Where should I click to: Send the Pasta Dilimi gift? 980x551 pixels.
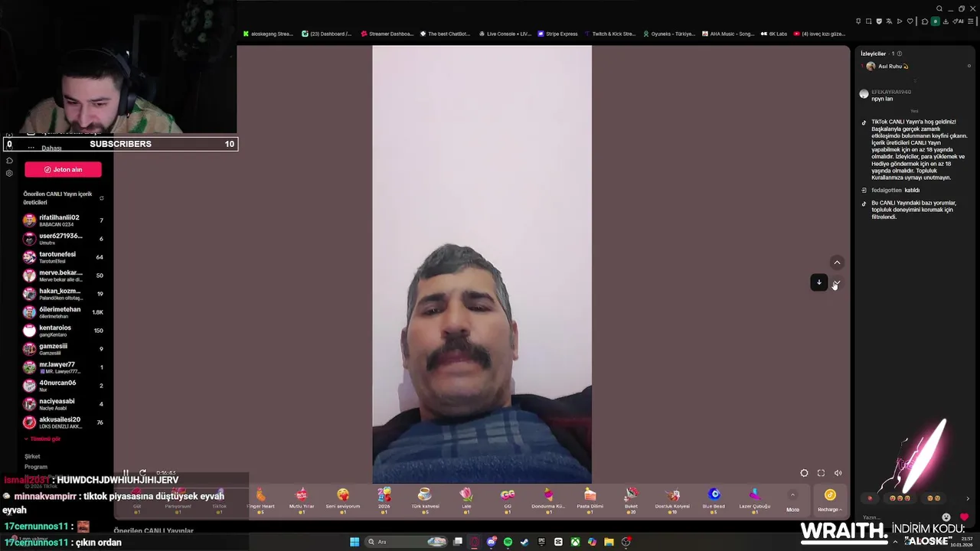click(x=590, y=500)
